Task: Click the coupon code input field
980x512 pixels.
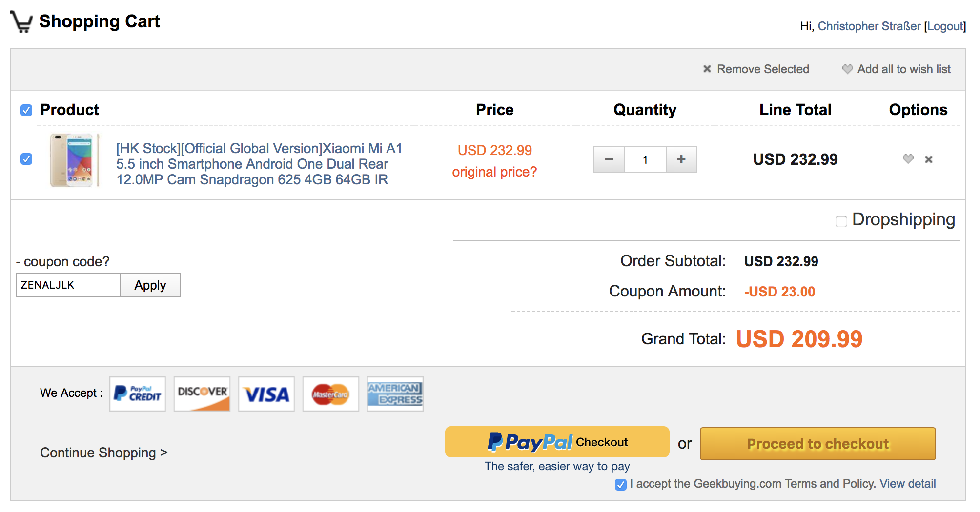Action: 68,285
